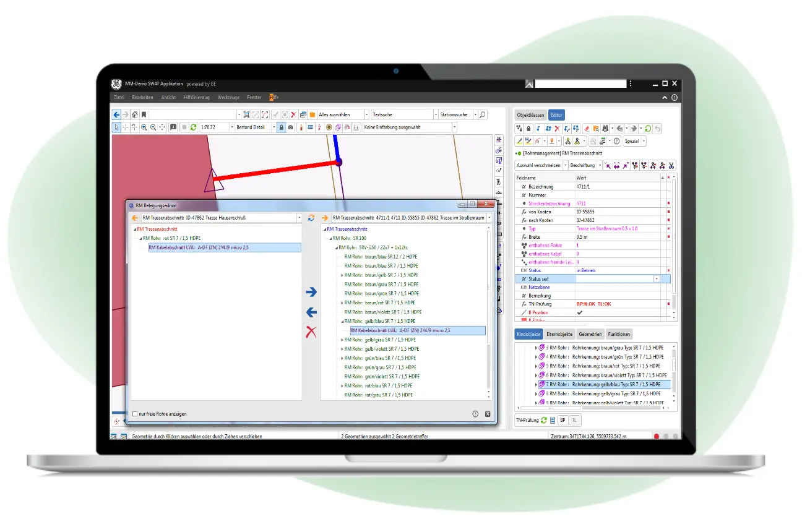
Task: Open the Werkzeuge menu
Action: click(228, 97)
